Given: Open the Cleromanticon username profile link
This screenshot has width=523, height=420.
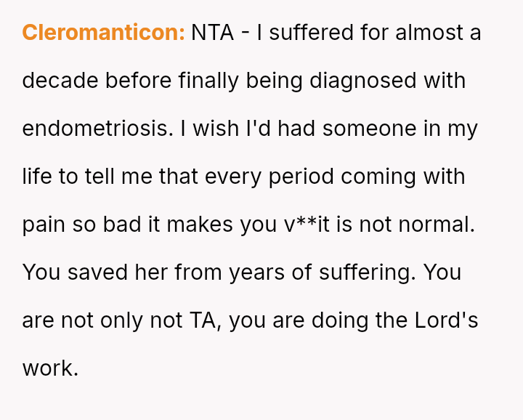Looking at the screenshot, I should pyautogui.click(x=103, y=33).
